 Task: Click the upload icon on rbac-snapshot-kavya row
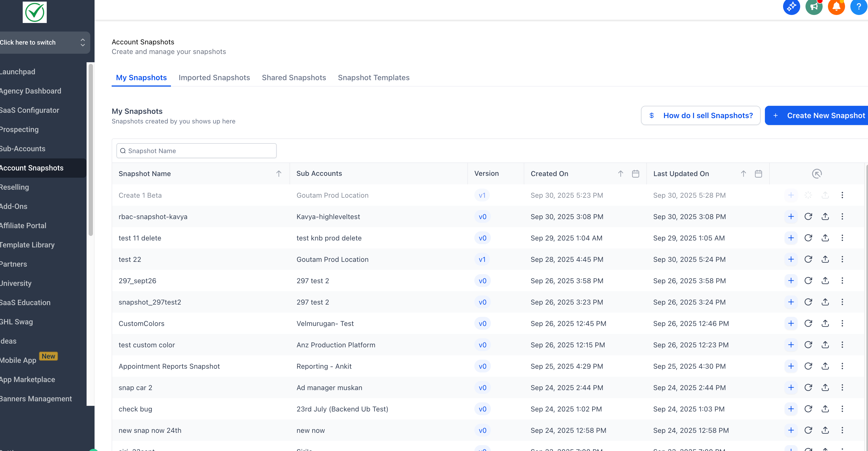(x=825, y=216)
